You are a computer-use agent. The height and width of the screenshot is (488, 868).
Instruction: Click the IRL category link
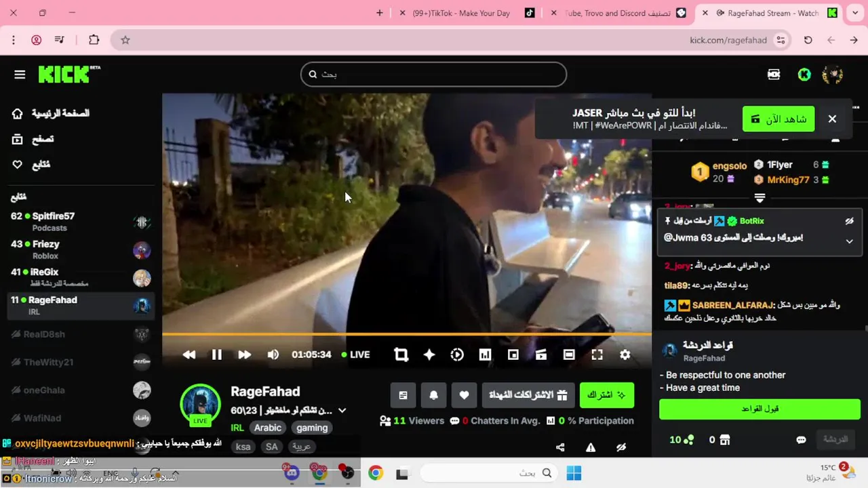click(x=237, y=428)
